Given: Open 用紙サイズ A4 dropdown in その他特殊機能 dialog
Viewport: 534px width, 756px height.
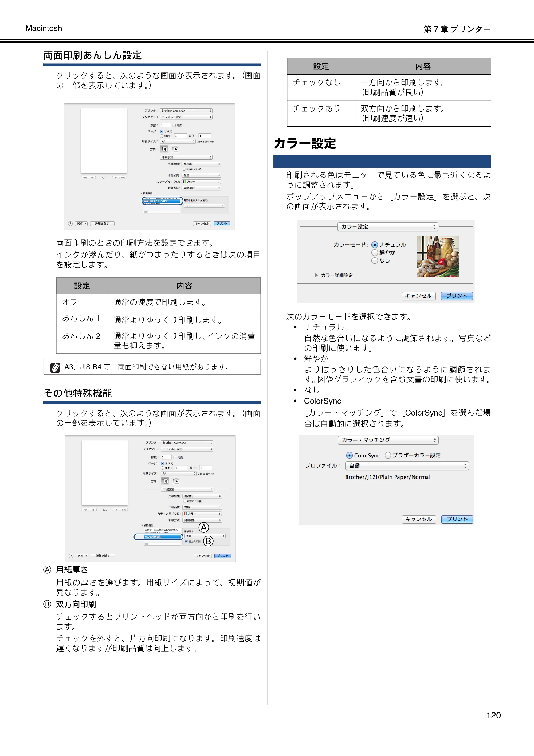Looking at the screenshot, I should [x=179, y=473].
